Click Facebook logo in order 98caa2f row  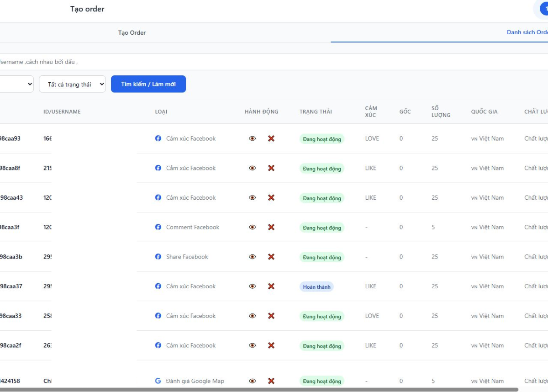point(158,345)
